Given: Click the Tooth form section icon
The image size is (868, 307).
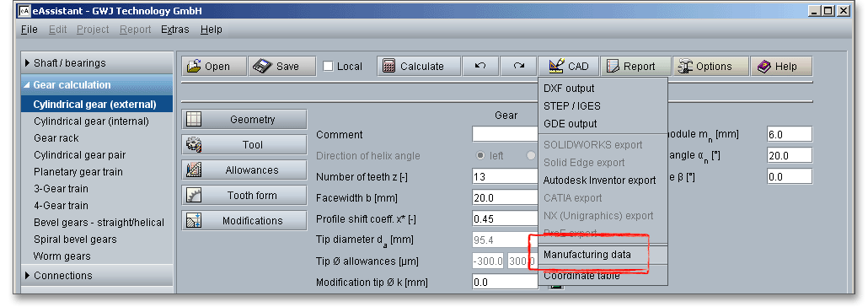Looking at the screenshot, I should point(194,195).
